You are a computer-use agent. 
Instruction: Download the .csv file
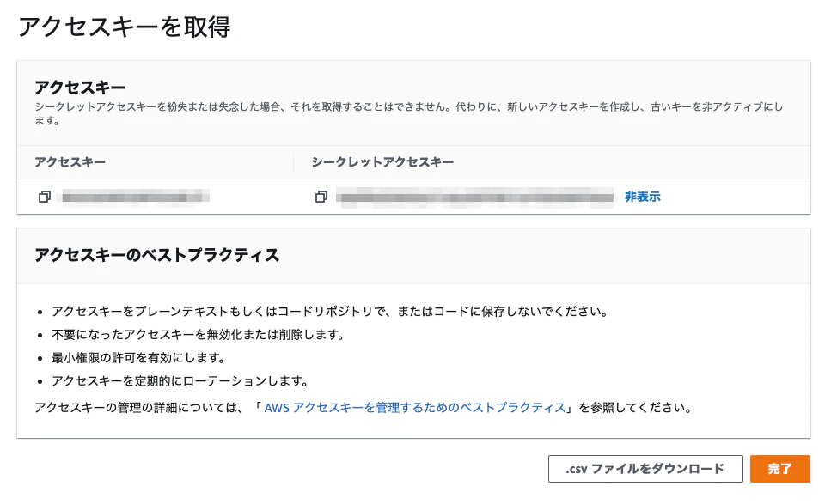click(x=645, y=469)
